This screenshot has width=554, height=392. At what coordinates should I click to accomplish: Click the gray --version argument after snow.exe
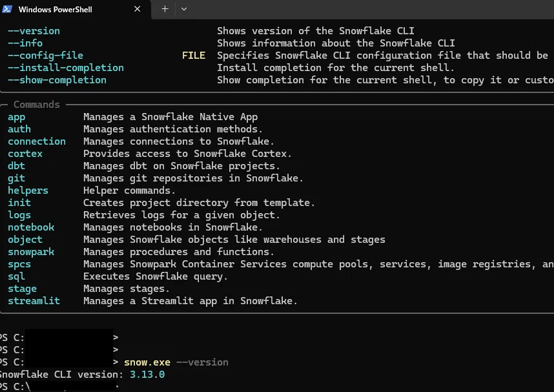click(x=203, y=363)
